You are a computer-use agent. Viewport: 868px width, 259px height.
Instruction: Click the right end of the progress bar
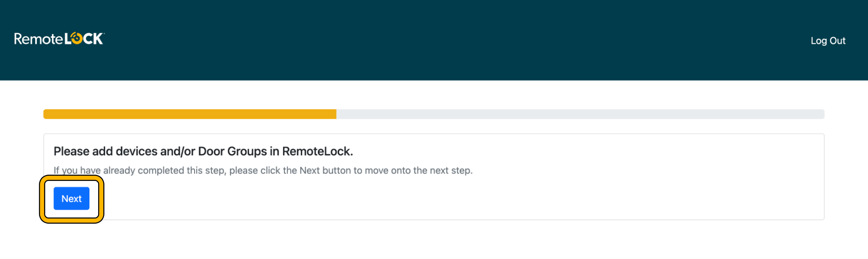coord(816,114)
